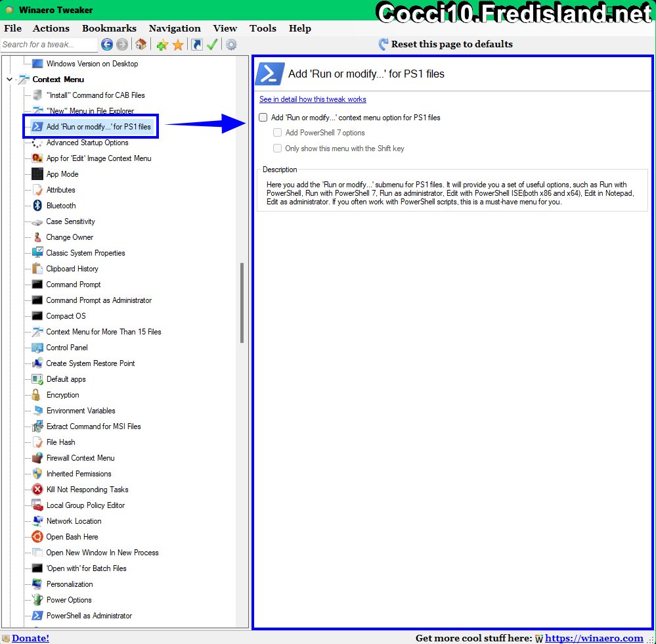The width and height of the screenshot is (656, 644).
Task: Select Personalization item
Action: tap(70, 584)
